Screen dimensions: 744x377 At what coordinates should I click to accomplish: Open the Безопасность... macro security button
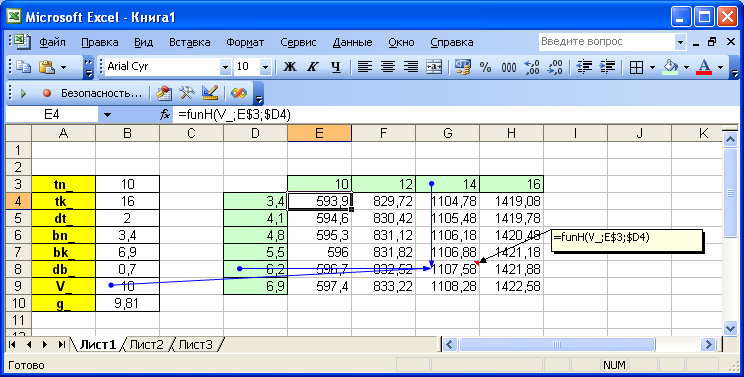point(101,93)
